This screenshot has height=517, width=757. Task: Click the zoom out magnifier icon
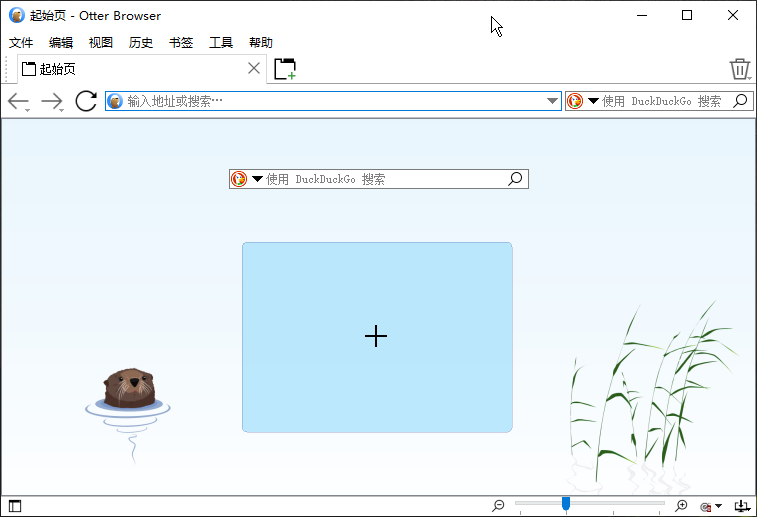pyautogui.click(x=498, y=505)
